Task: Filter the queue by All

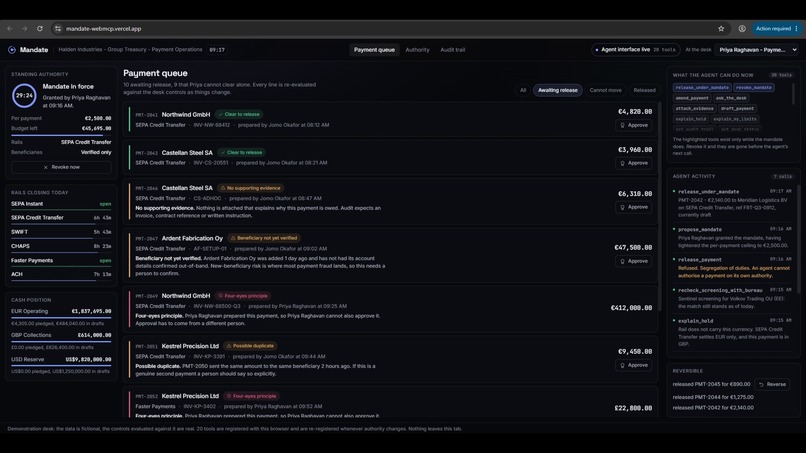Action: coord(523,90)
